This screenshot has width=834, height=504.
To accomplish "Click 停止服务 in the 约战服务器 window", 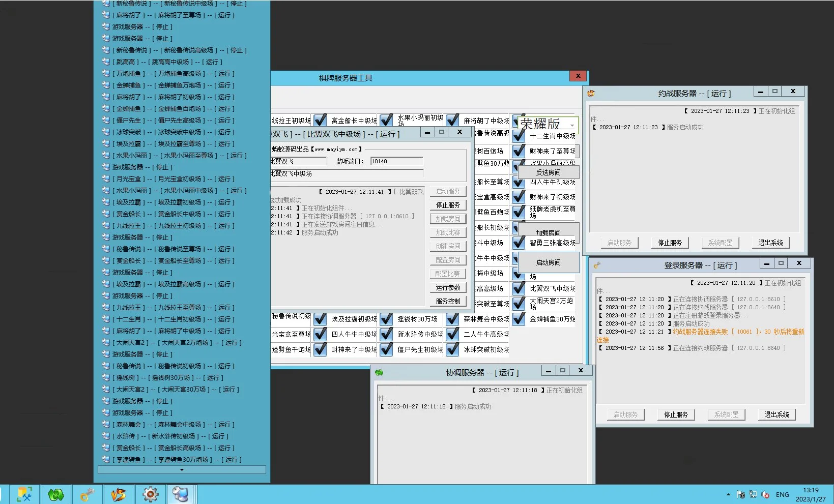I will tap(670, 243).
